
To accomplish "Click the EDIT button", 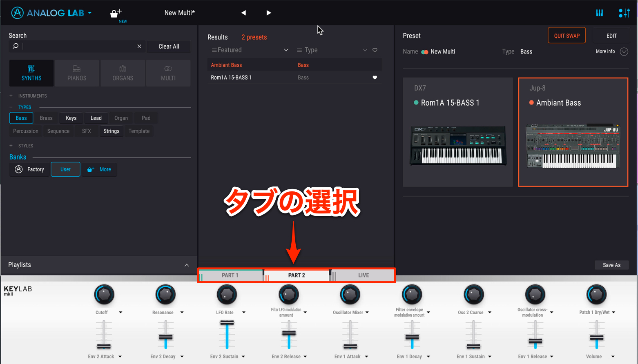I will click(611, 36).
